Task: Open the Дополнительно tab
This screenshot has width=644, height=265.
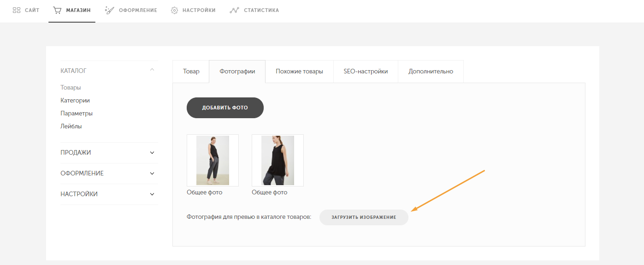Action: (431, 72)
